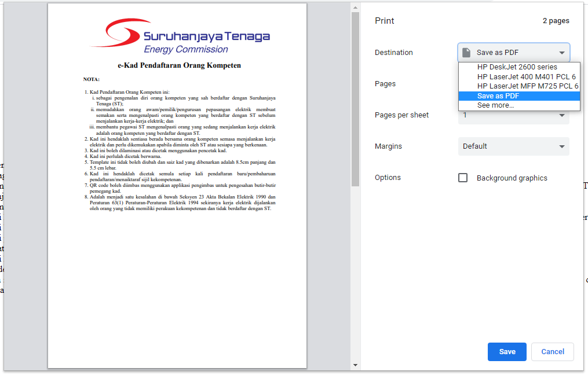Click the 'NOTA:' text in preview

point(92,79)
